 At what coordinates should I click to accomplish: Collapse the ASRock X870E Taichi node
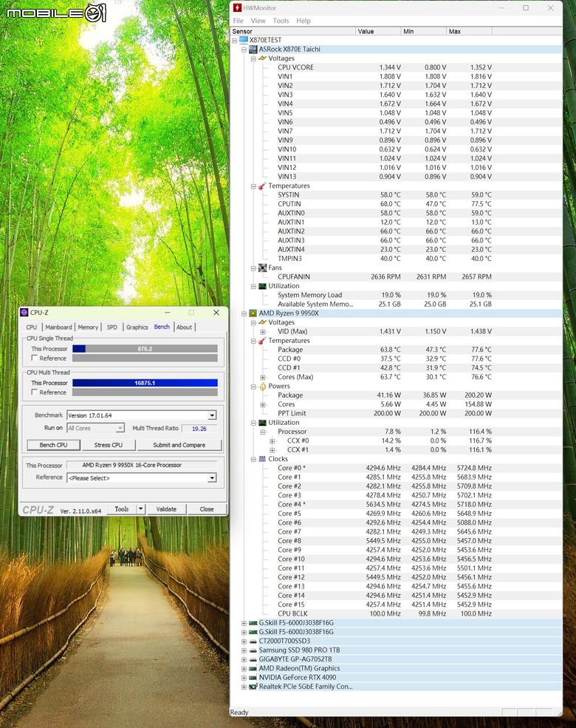(x=244, y=50)
